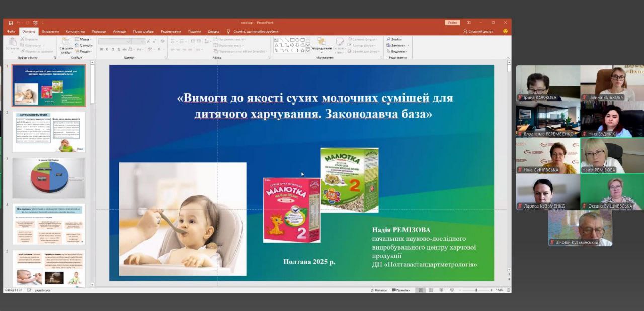
Task: Open the Розділ section dropdown
Action: 84,51
